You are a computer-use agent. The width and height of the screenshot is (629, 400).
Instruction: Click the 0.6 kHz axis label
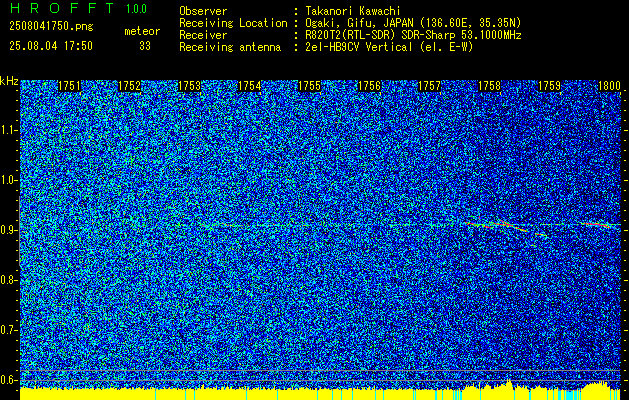pos(8,380)
